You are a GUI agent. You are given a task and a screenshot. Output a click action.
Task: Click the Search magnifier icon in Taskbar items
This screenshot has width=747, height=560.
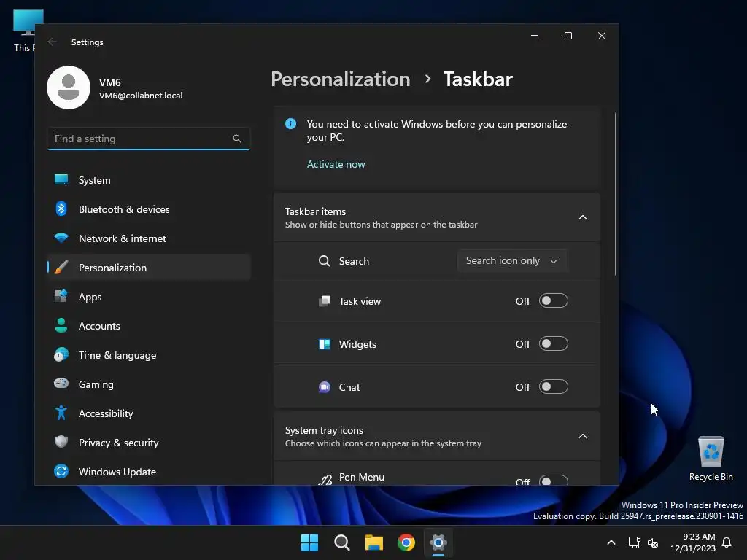(325, 261)
